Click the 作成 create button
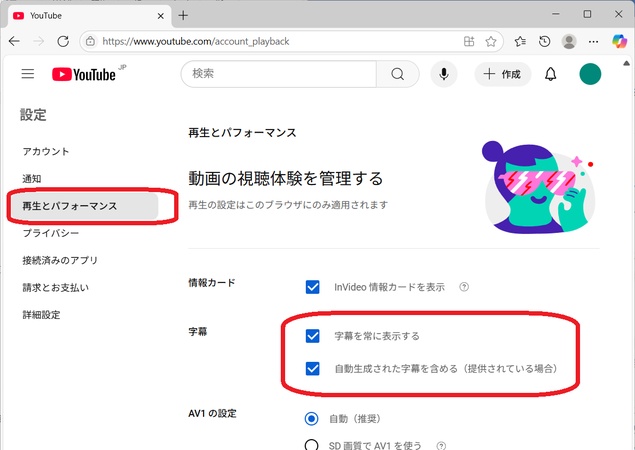The height and width of the screenshot is (450, 635). pyautogui.click(x=503, y=74)
